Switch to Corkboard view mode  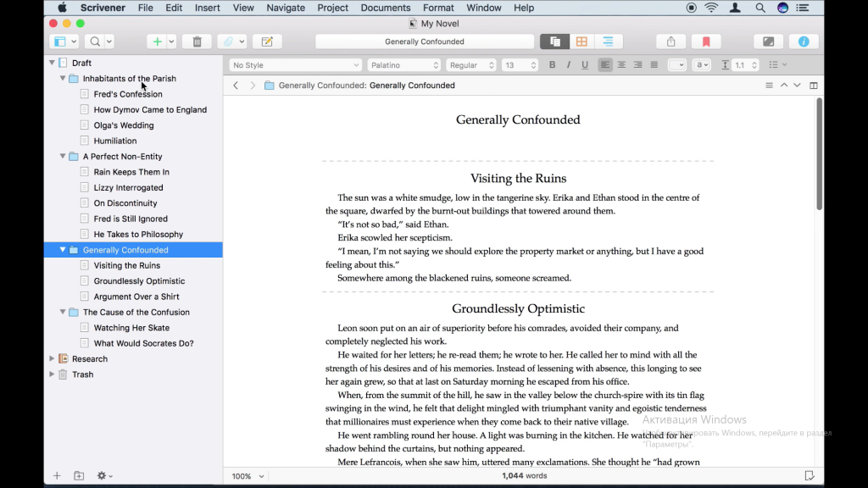click(x=582, y=41)
